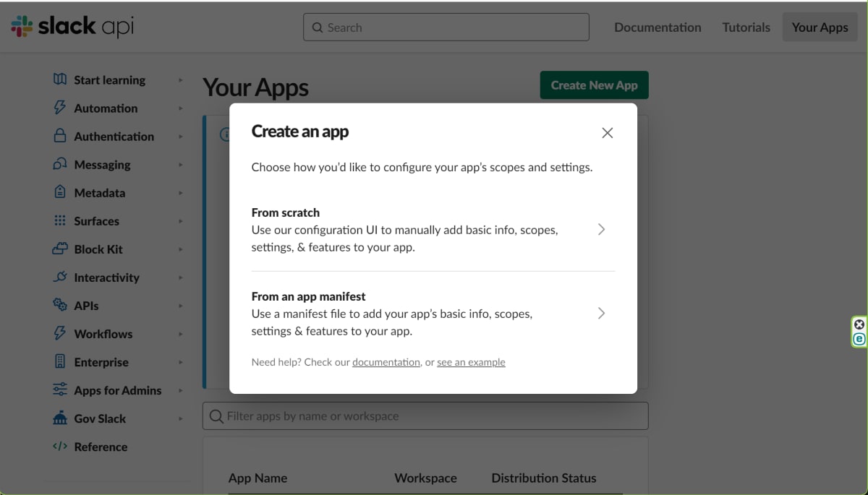Expand the APIs section arrow
This screenshot has width=868, height=495.
(180, 306)
